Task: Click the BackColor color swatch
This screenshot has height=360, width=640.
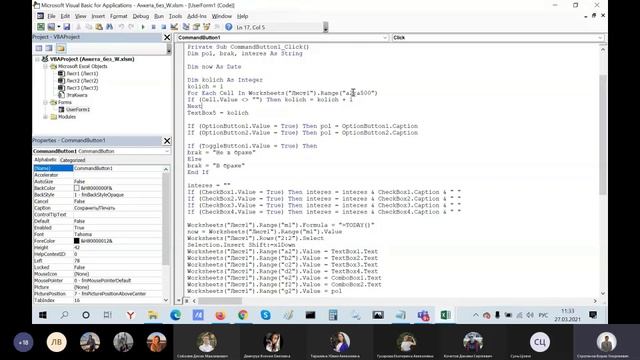Action: point(76,188)
